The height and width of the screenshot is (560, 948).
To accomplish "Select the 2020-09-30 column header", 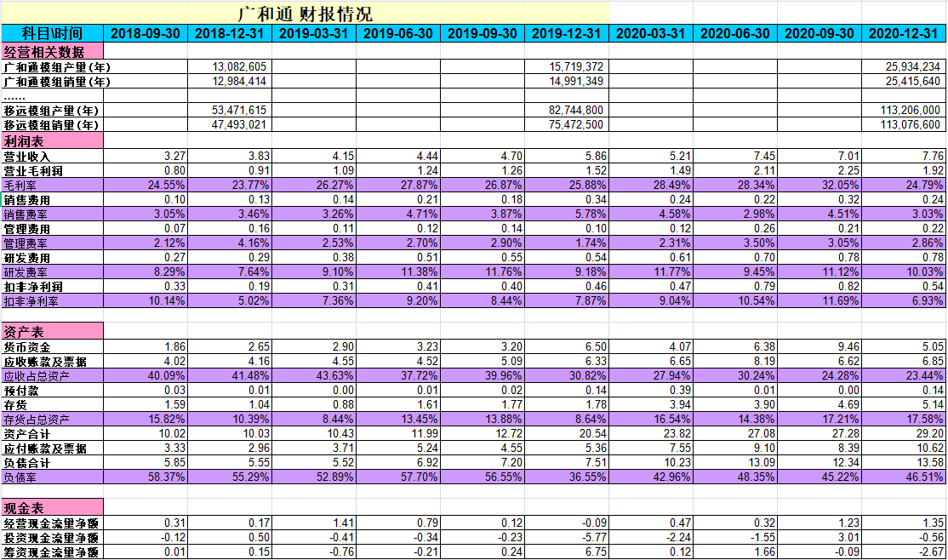I will point(820,33).
